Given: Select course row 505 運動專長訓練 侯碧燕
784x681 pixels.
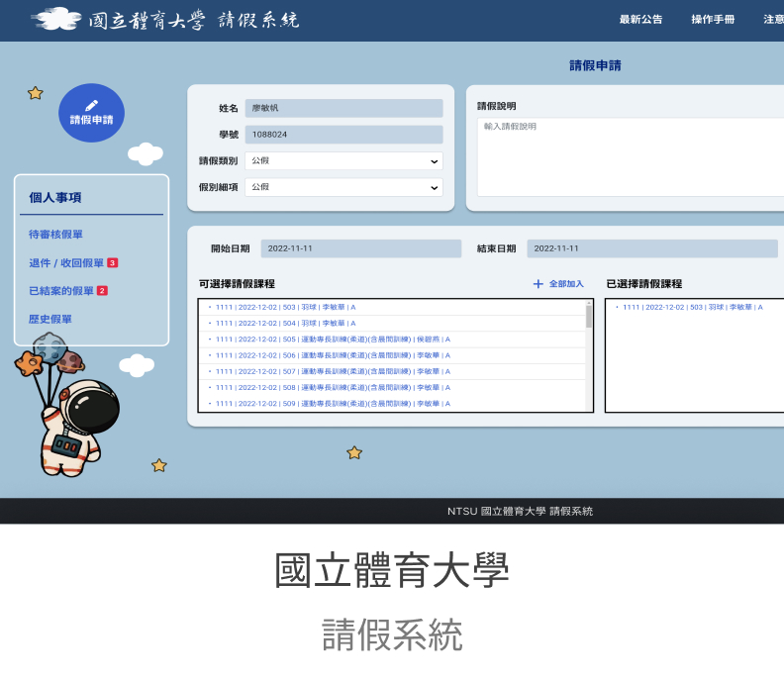Looking at the screenshot, I should click(392, 339).
